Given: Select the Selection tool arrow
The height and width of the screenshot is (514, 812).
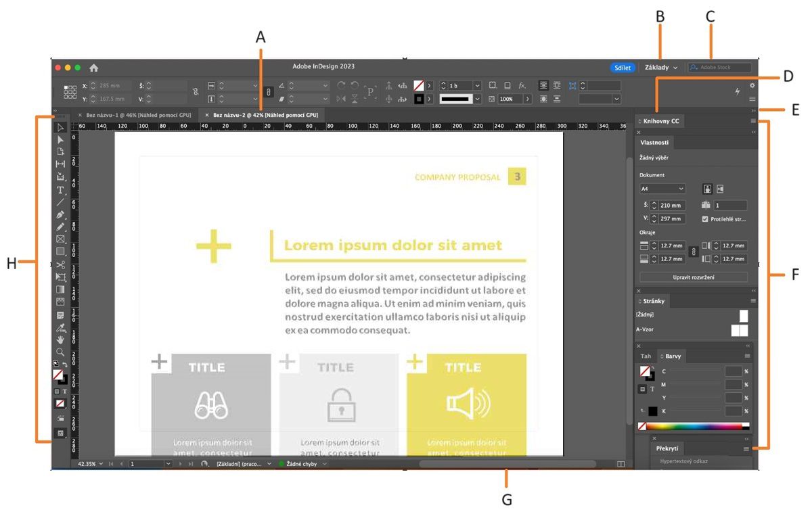Looking at the screenshot, I should point(60,127).
